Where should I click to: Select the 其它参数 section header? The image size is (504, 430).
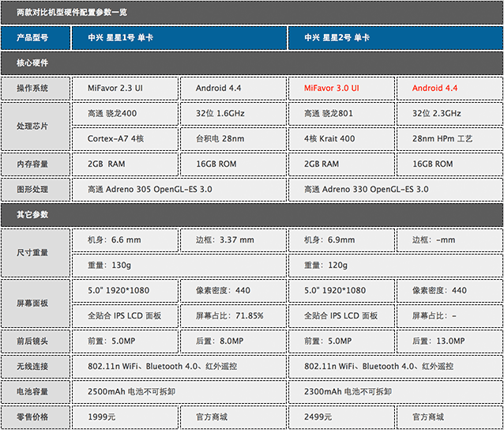[x=252, y=215]
